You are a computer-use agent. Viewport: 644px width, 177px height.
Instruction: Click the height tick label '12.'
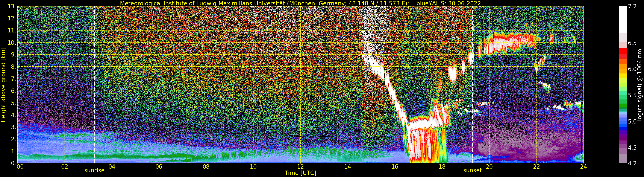[x=12, y=18]
